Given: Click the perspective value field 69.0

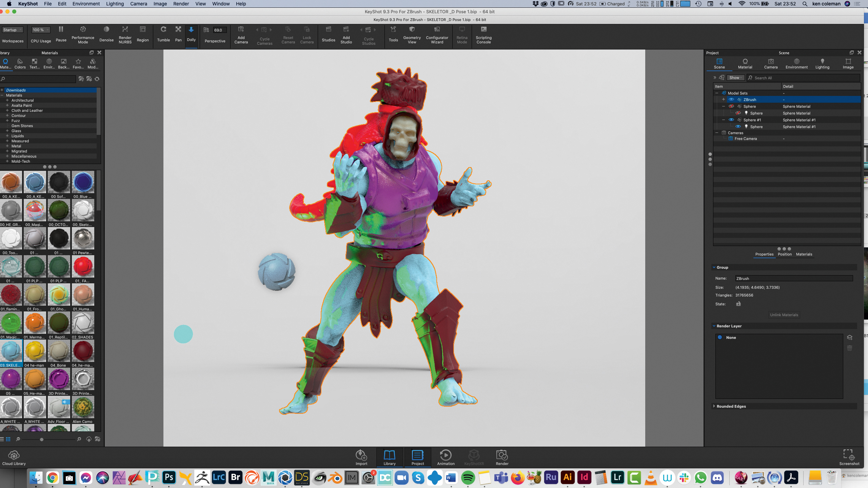Looking at the screenshot, I should coord(219,30).
